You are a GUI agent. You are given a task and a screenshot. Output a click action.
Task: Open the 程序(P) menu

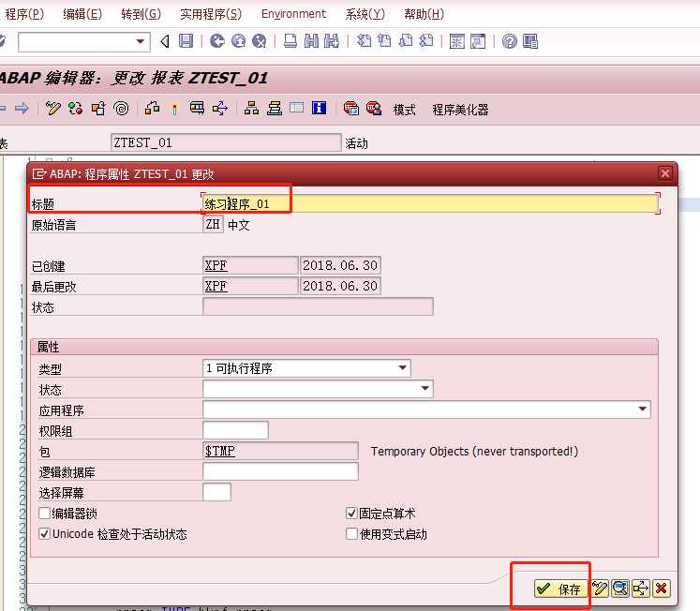point(24,14)
